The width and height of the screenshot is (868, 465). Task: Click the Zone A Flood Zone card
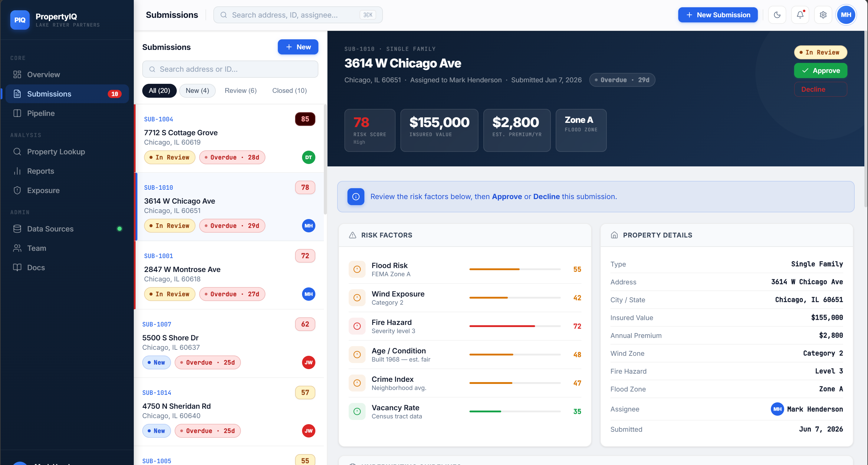[x=581, y=130]
